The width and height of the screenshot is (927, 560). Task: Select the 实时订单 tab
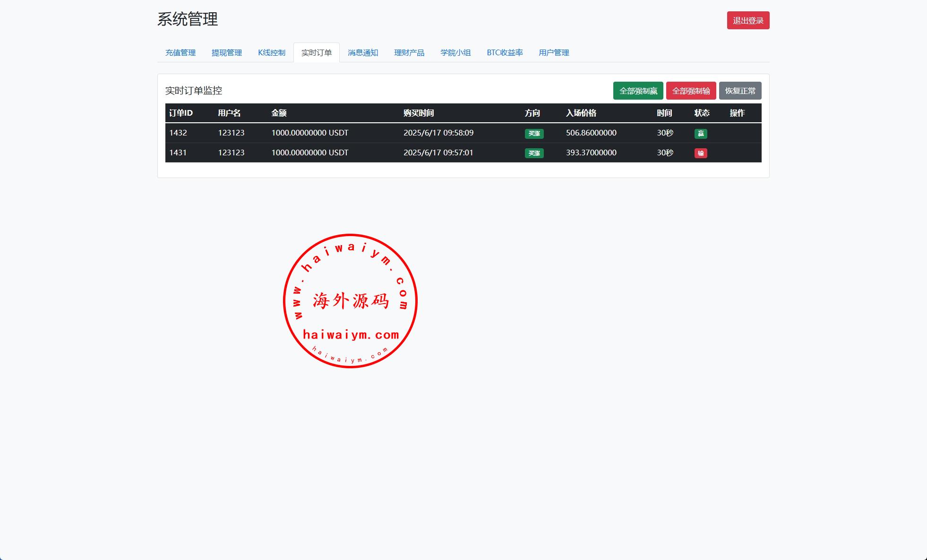tap(316, 52)
